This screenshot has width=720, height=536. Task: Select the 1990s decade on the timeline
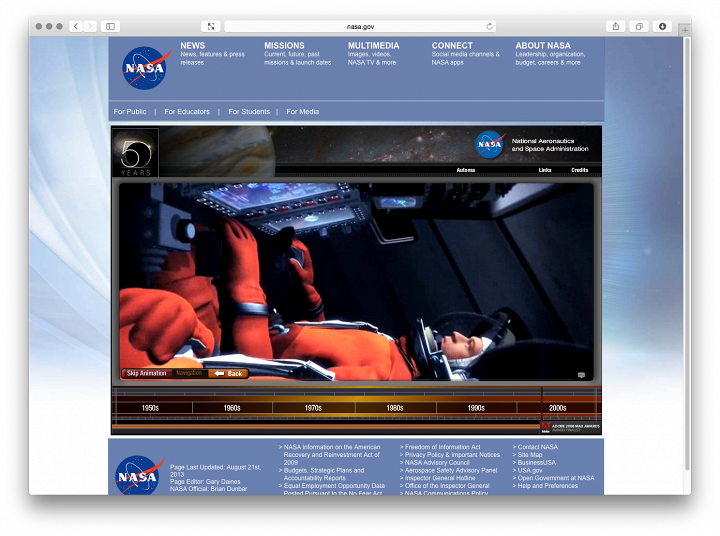[476, 408]
